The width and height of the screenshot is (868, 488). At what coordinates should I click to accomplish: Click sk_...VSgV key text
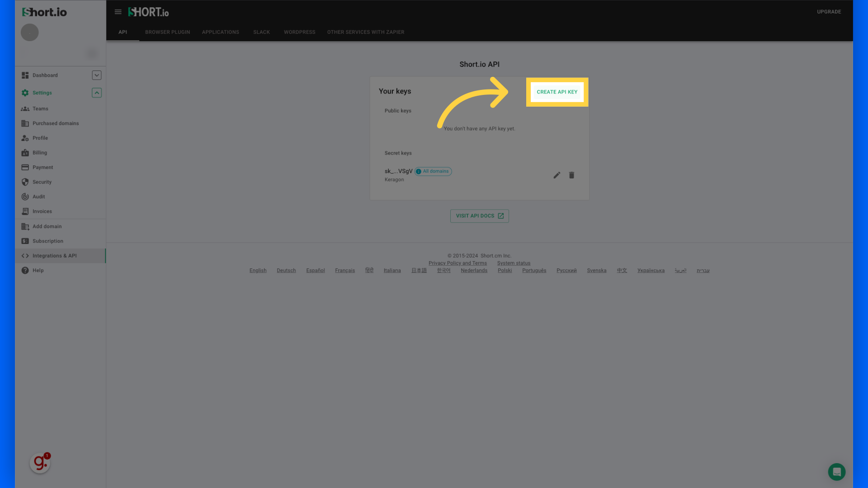tap(398, 171)
